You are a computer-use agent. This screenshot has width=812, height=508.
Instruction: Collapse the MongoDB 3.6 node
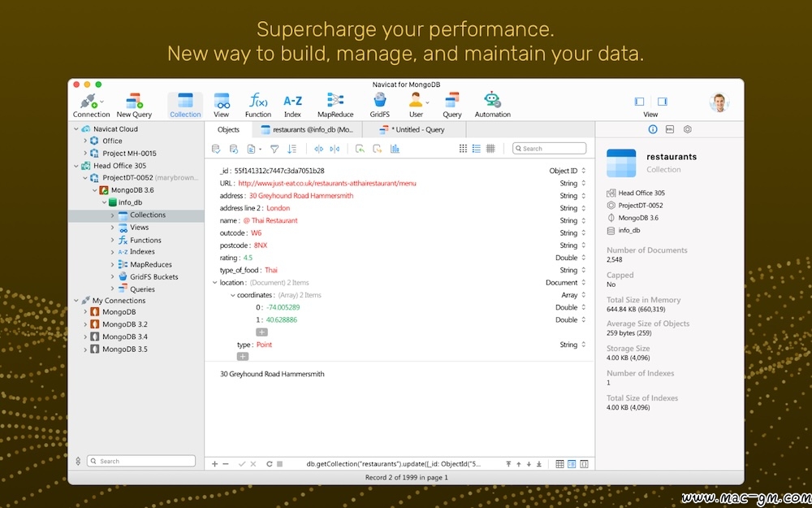(95, 190)
